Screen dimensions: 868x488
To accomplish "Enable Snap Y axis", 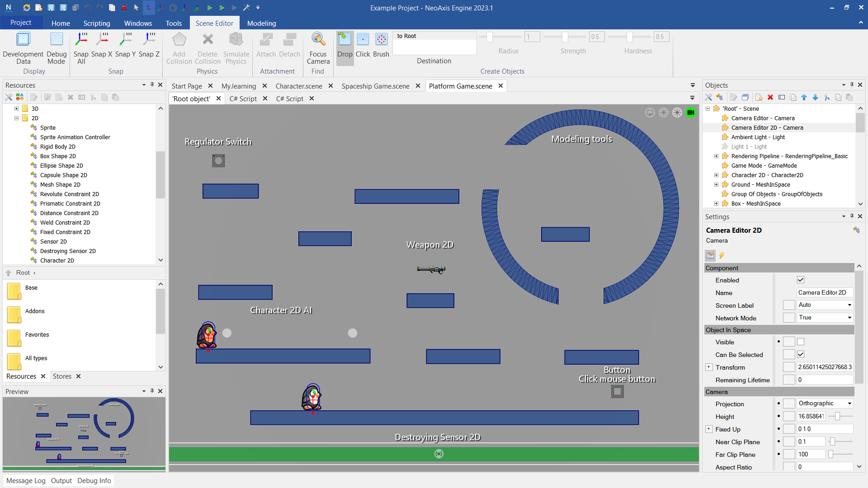I will coord(125,45).
